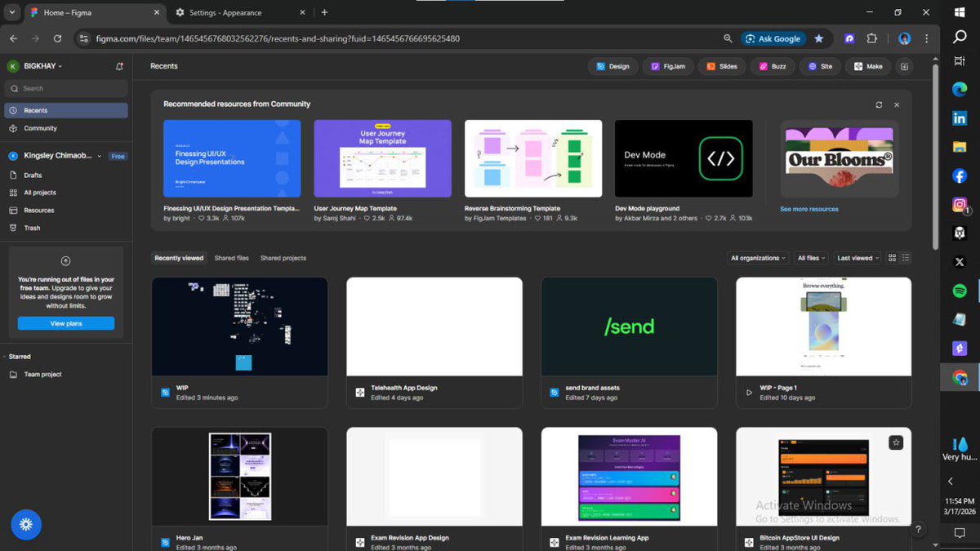Collapse the Starred section
The image size is (980, 551).
point(19,357)
